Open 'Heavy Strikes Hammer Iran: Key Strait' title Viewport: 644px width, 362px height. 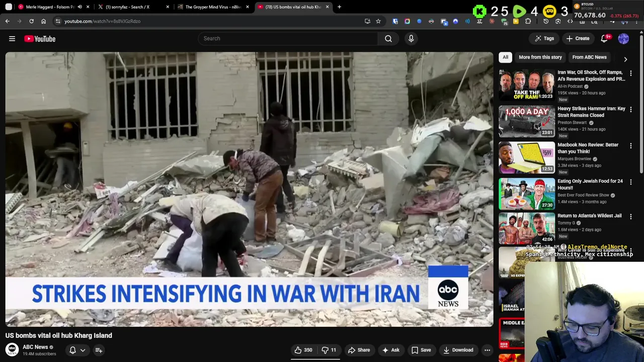[x=591, y=112]
